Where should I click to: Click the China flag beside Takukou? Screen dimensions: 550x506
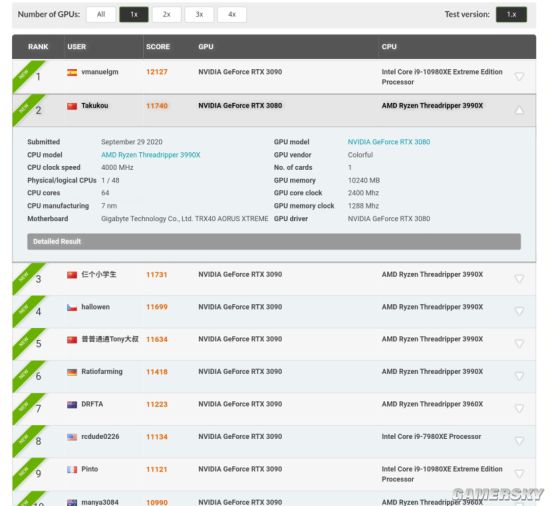pyautogui.click(x=72, y=106)
